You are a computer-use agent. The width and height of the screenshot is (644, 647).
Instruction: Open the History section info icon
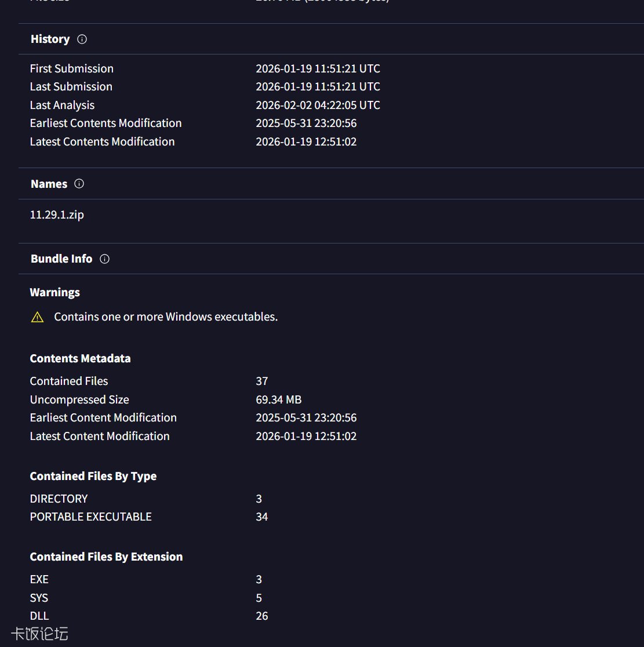(82, 39)
